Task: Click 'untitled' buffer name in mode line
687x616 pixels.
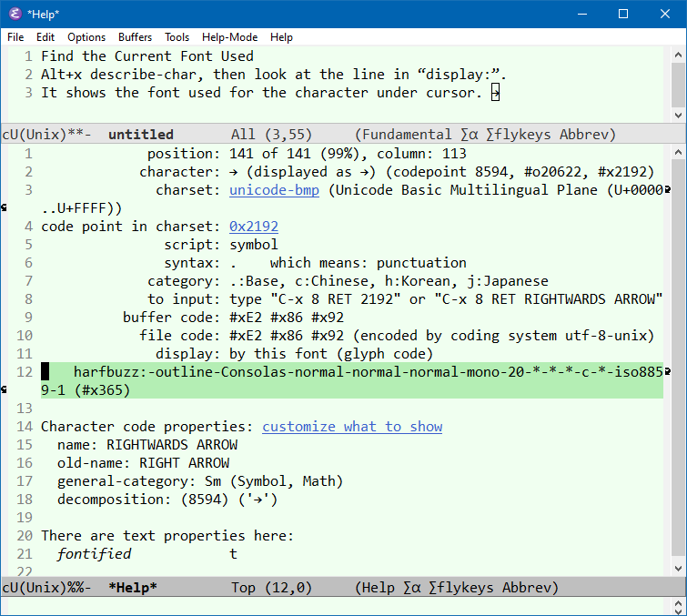Action: (141, 134)
